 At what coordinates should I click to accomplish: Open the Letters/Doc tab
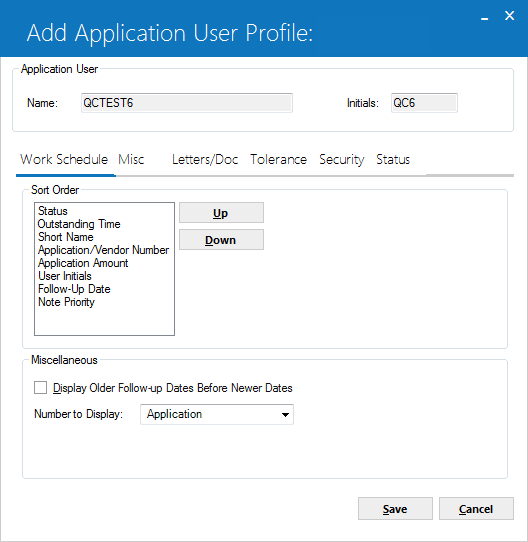coord(205,159)
